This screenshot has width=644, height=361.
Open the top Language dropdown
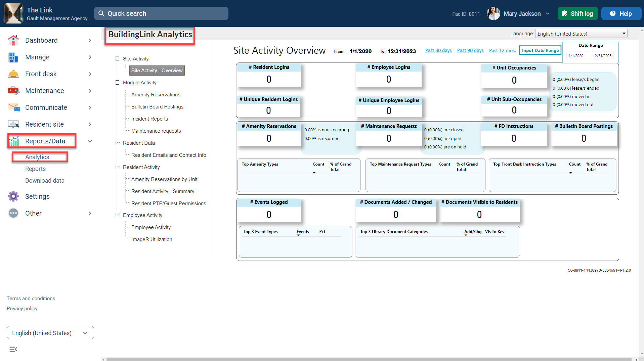point(581,34)
